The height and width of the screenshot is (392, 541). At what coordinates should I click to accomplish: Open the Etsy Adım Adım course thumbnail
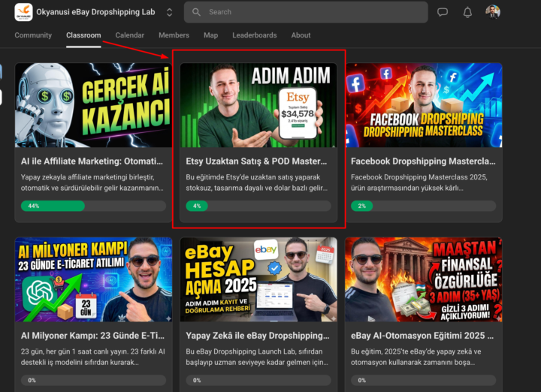(258, 105)
